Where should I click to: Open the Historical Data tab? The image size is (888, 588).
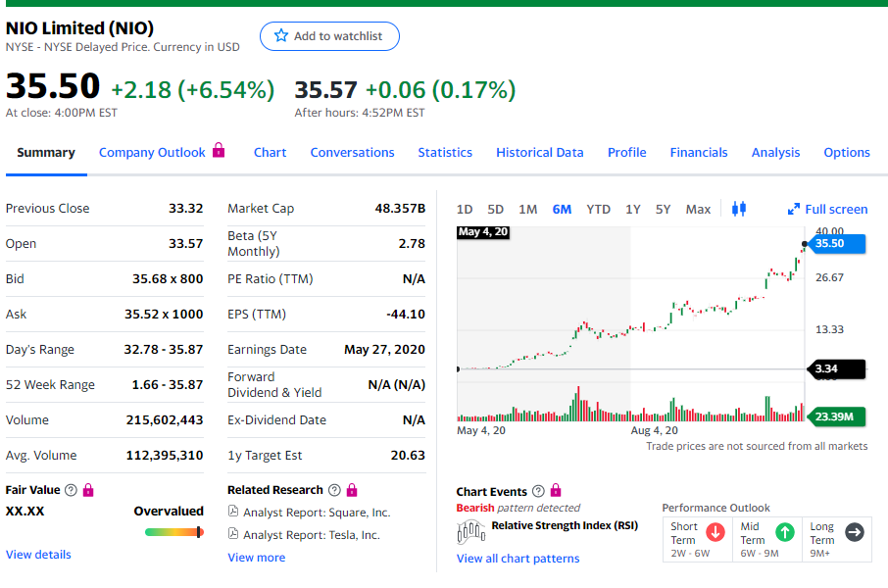click(539, 152)
